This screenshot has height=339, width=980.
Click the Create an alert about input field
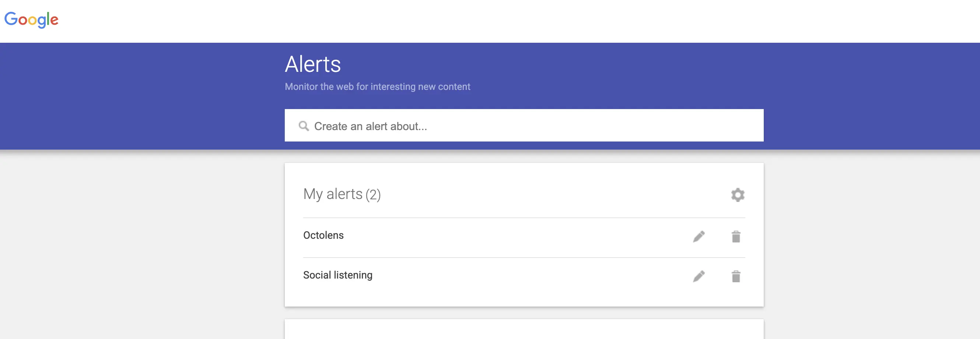456,126
